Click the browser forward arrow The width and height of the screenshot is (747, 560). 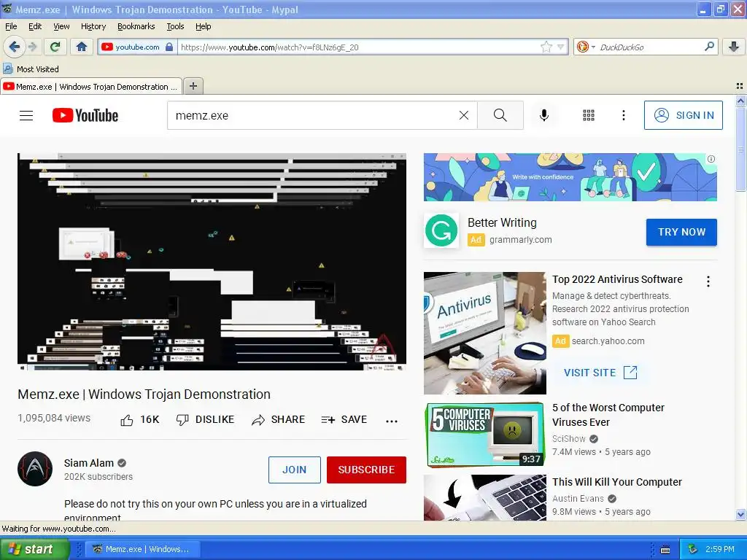[x=32, y=47]
